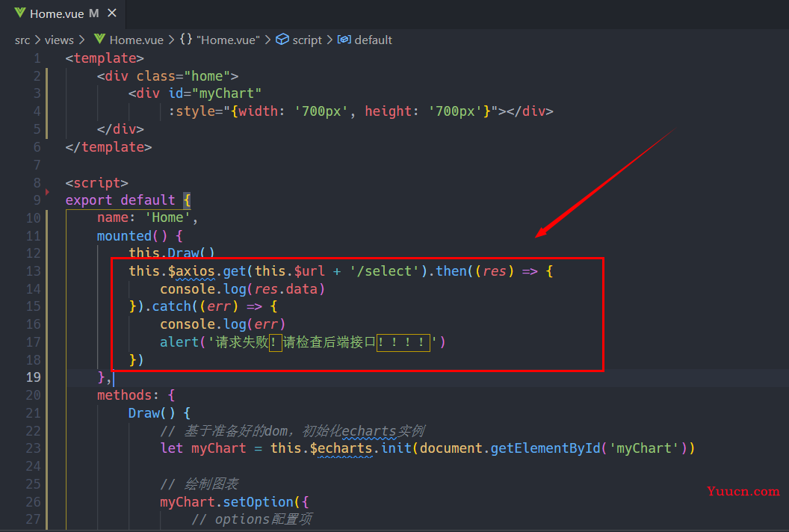Click the red gutter marker at line 9
Screen dimensions: 789x532
[47, 192]
